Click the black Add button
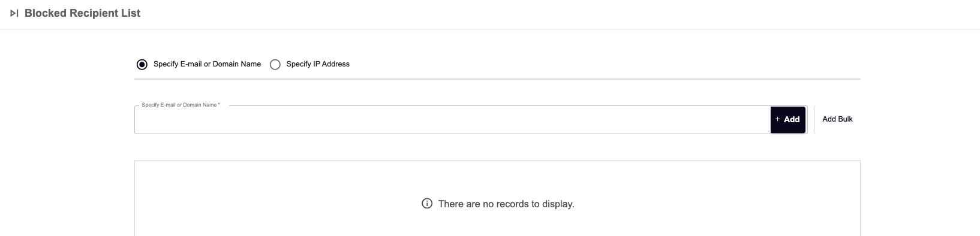This screenshot has width=980, height=236. (x=787, y=120)
